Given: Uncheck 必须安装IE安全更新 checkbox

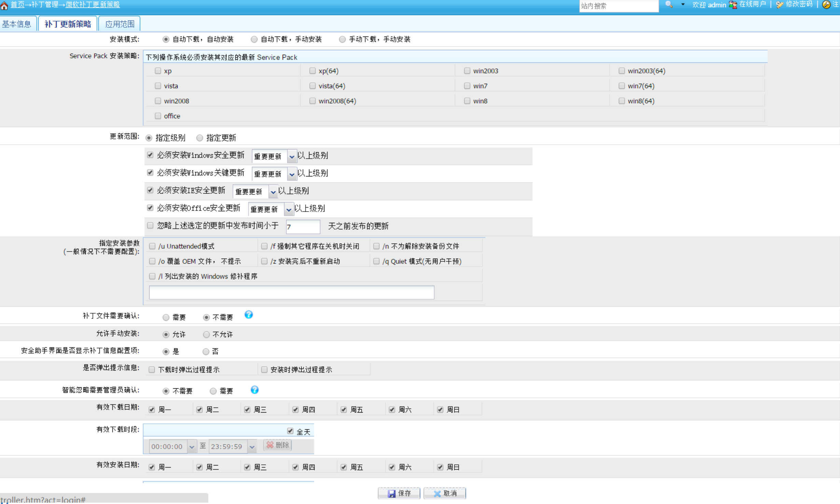Looking at the screenshot, I should point(150,190).
